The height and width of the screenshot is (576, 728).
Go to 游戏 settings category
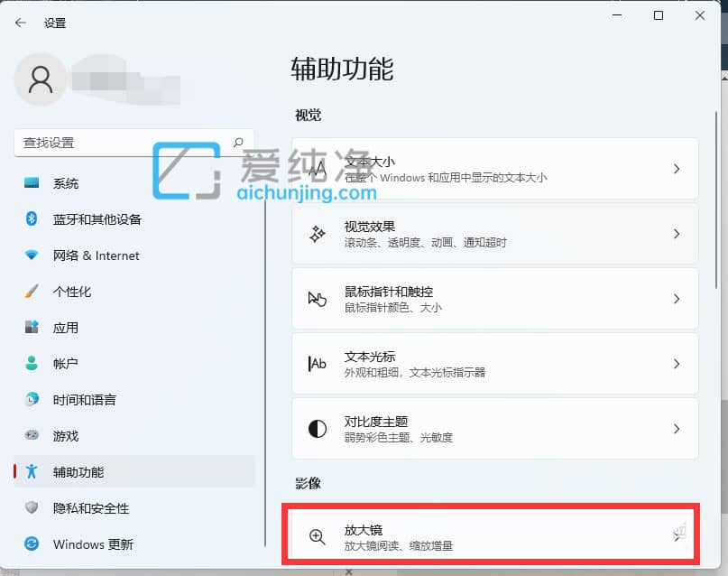[66, 436]
